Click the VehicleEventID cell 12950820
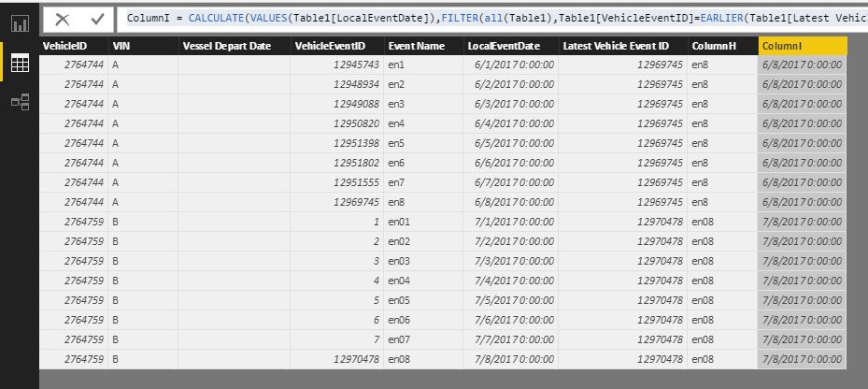868x389 pixels. (337, 123)
